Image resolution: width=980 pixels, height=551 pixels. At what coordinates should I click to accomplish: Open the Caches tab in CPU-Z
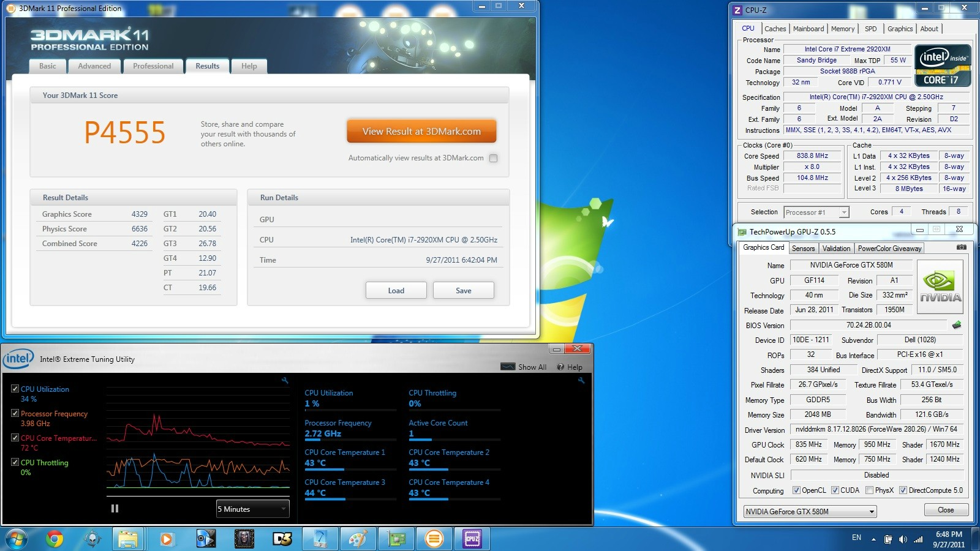pos(775,29)
